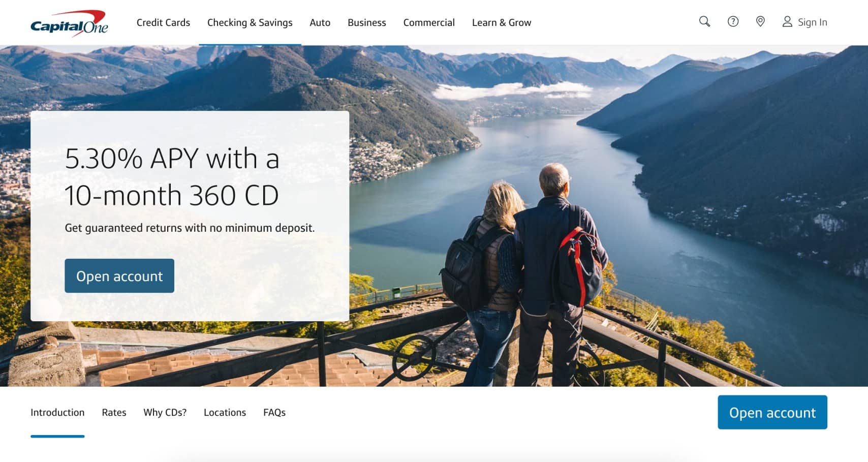Select Commercial in the top navigation
Screen dimensions: 868x462
pyautogui.click(x=429, y=22)
